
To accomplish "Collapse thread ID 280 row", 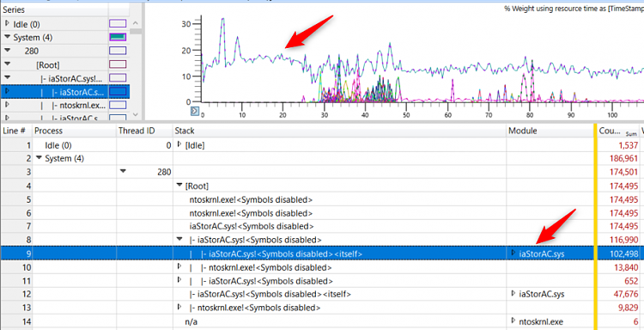I will pyautogui.click(x=124, y=172).
